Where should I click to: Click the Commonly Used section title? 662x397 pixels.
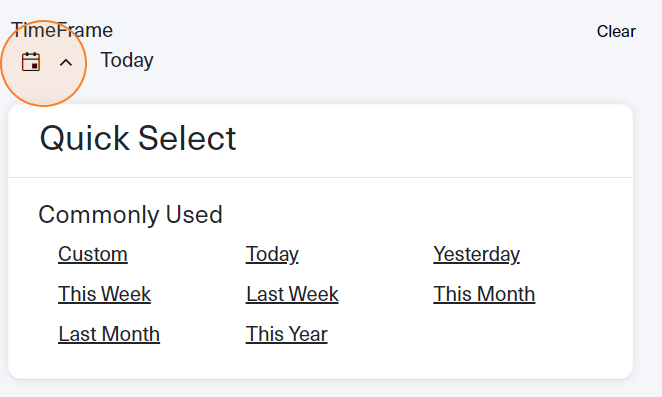[x=130, y=215]
